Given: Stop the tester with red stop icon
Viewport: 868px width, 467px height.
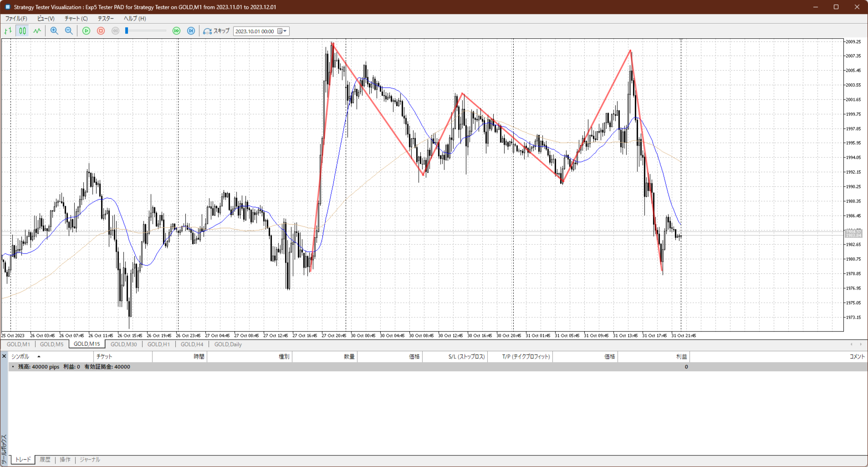Looking at the screenshot, I should 101,31.
